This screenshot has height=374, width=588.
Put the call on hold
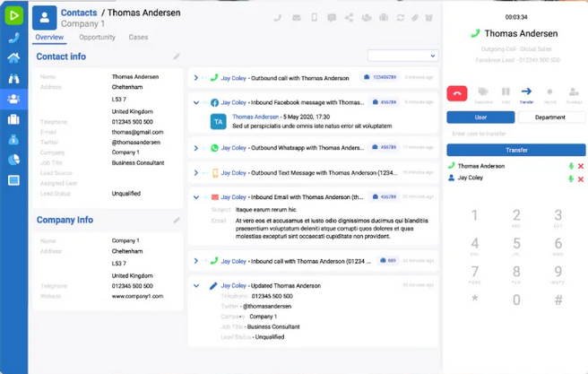point(505,92)
